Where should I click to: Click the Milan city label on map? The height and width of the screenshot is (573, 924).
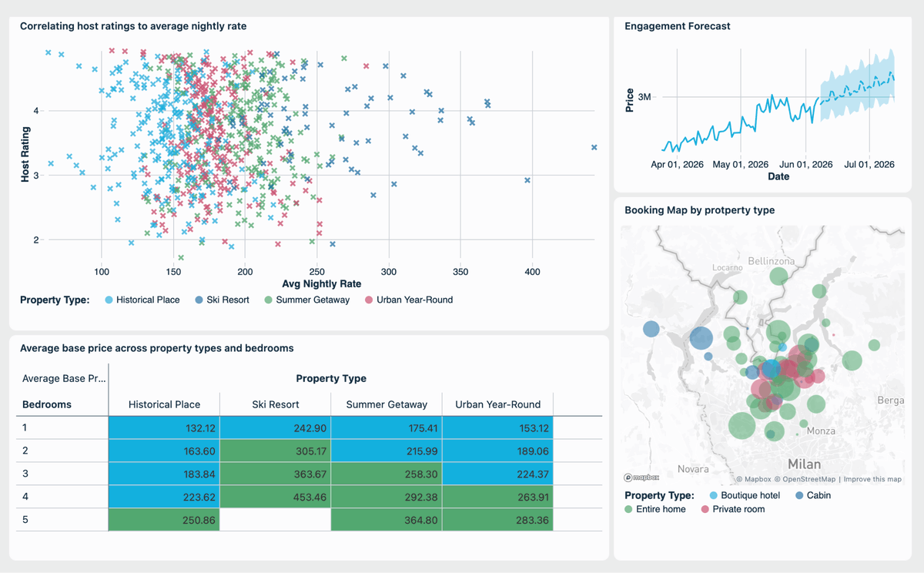point(804,464)
